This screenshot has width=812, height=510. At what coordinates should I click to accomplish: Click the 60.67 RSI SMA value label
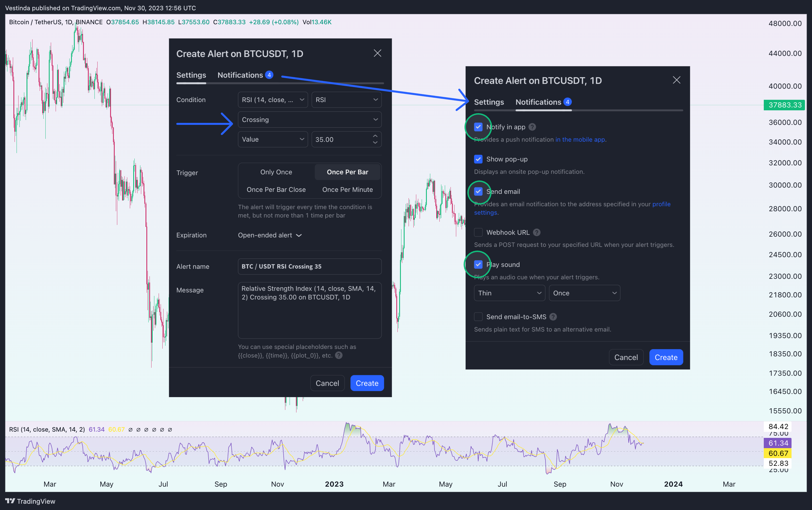pyautogui.click(x=778, y=453)
